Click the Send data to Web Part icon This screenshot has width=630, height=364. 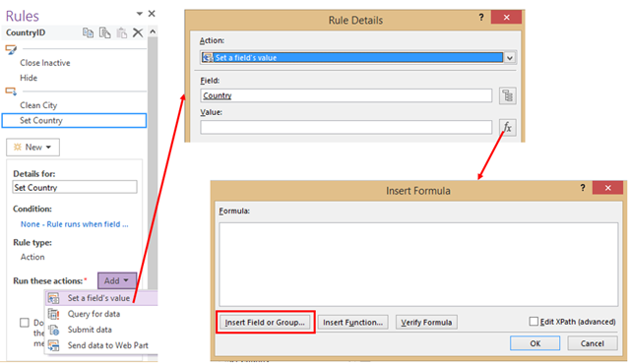(x=53, y=345)
